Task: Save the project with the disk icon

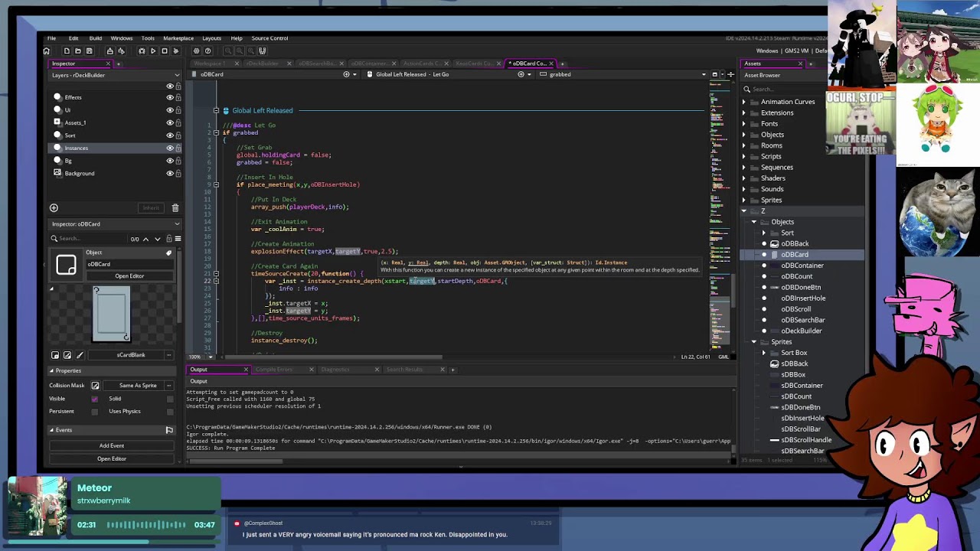Action: point(89,51)
